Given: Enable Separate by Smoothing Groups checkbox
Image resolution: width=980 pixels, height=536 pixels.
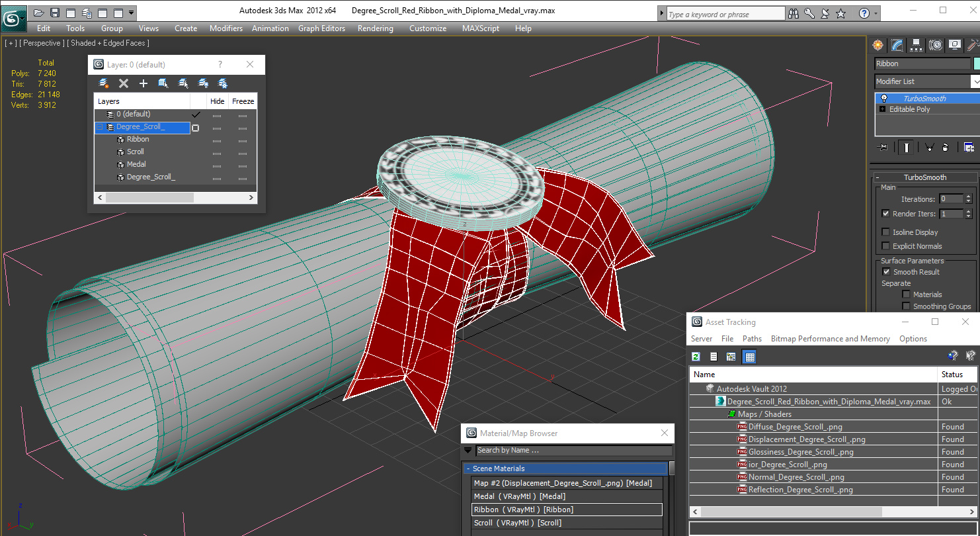Looking at the screenshot, I should [x=906, y=306].
